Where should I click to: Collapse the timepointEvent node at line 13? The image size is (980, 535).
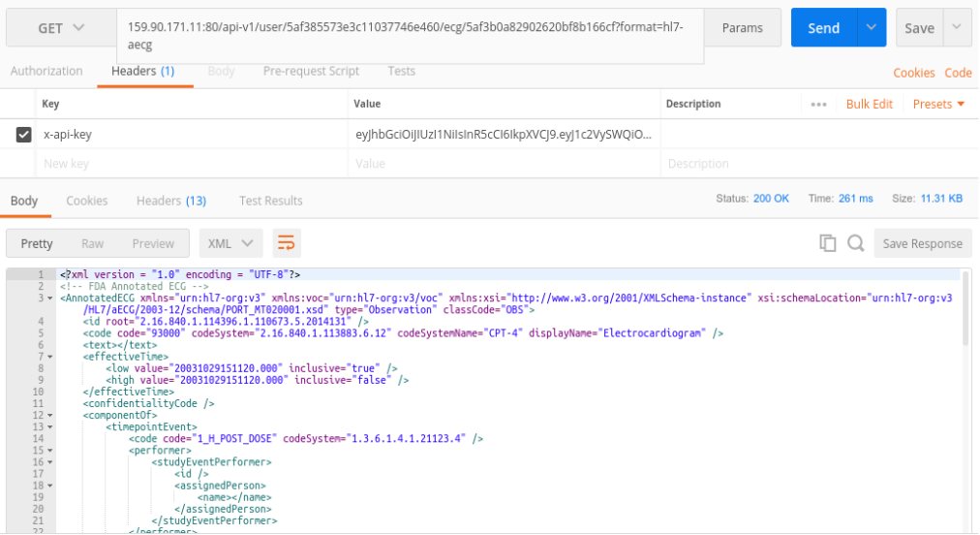pyautogui.click(x=50, y=427)
